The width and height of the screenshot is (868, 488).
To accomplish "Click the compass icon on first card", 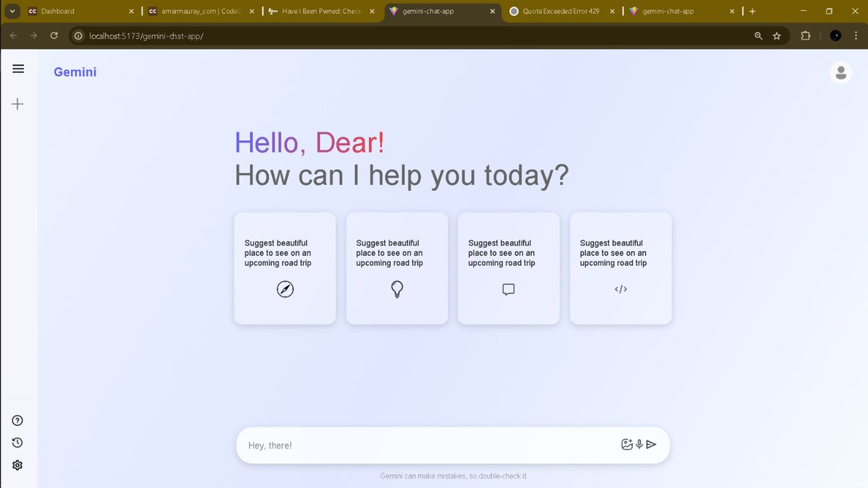I will tap(285, 290).
